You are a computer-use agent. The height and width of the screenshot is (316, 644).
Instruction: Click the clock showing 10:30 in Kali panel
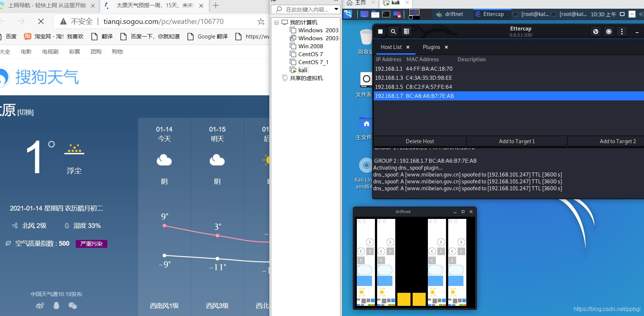[603, 14]
